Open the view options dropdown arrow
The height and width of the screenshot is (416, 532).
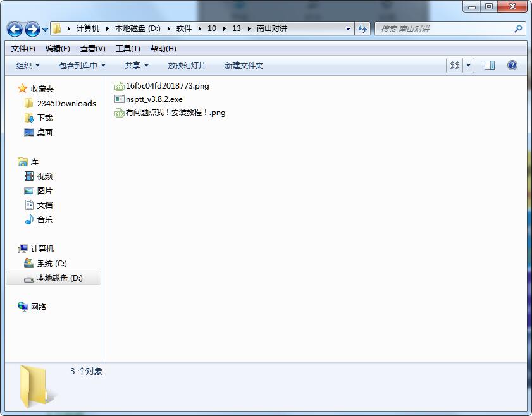point(469,65)
